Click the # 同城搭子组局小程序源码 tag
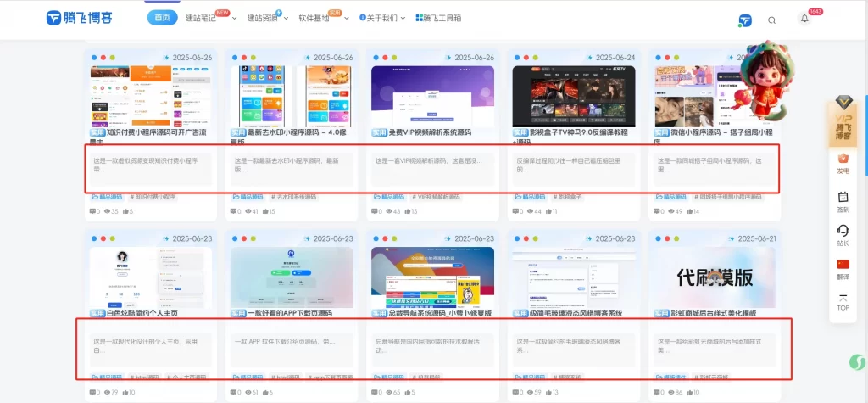 pos(728,197)
